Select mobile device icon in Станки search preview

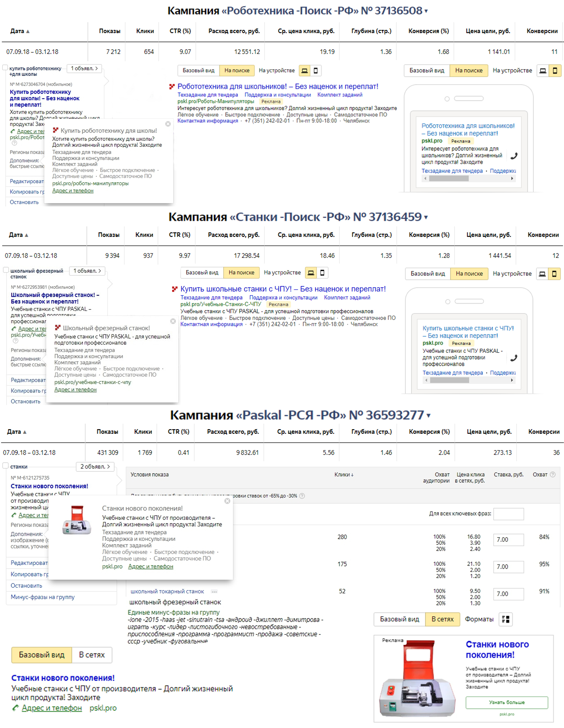tap(322, 273)
